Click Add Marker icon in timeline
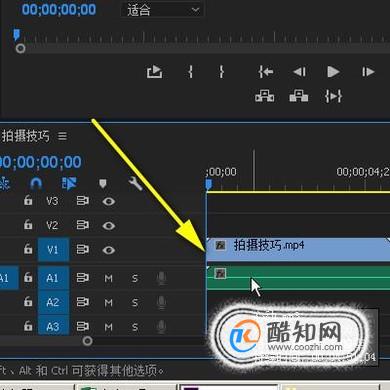This screenshot has width=390, height=390. 103,184
